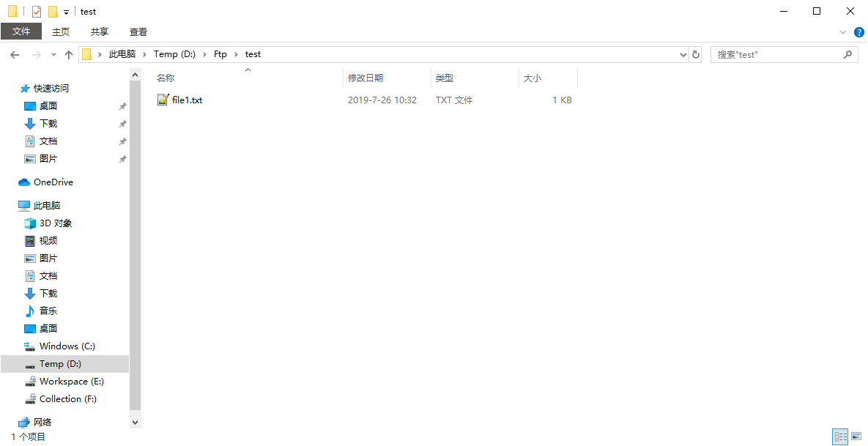
Task: Click the Back navigation arrow
Action: coord(15,54)
